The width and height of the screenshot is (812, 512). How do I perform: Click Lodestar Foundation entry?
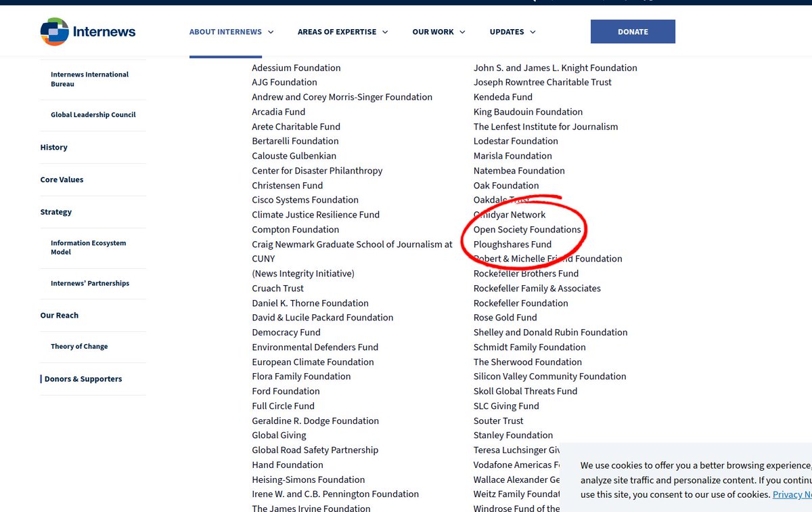[x=516, y=142]
